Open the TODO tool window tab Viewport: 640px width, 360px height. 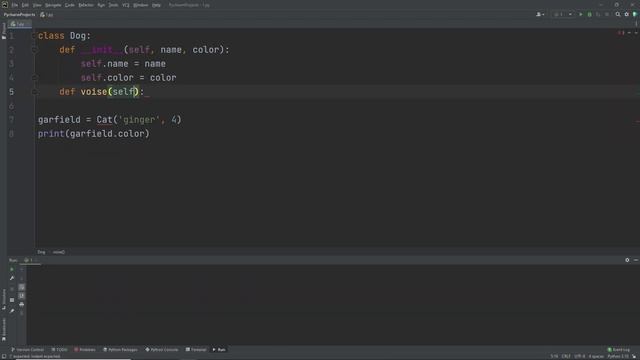point(59,350)
